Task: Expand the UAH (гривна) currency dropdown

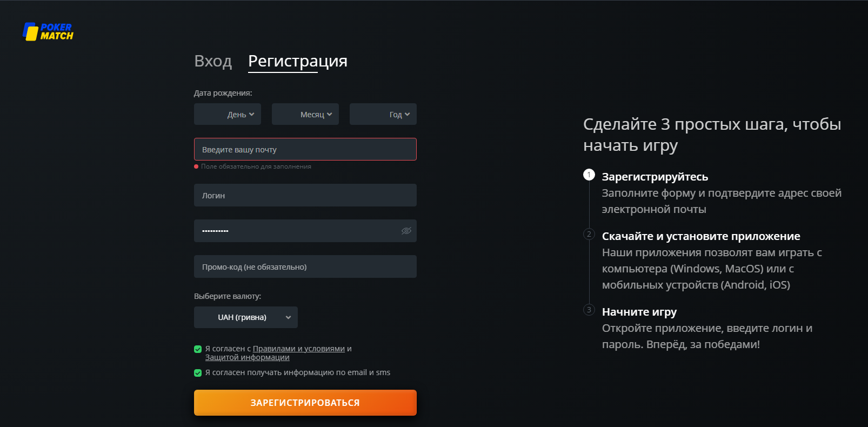Action: 246,317
